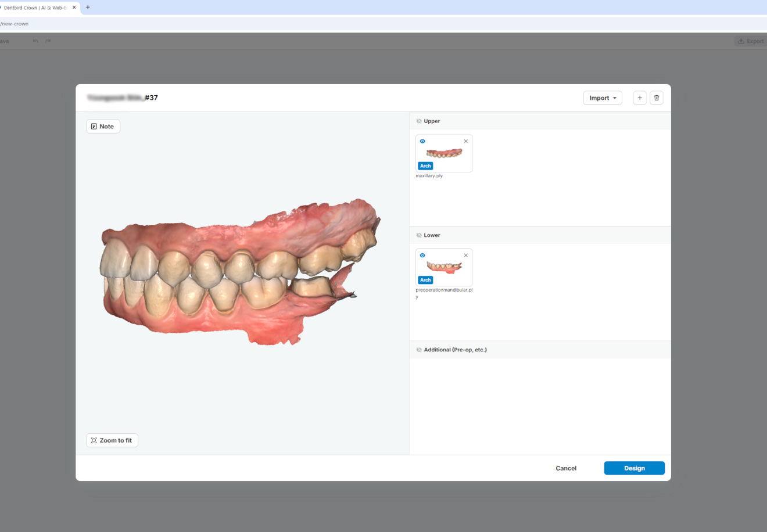Delete the case using the trash icon

point(657,98)
